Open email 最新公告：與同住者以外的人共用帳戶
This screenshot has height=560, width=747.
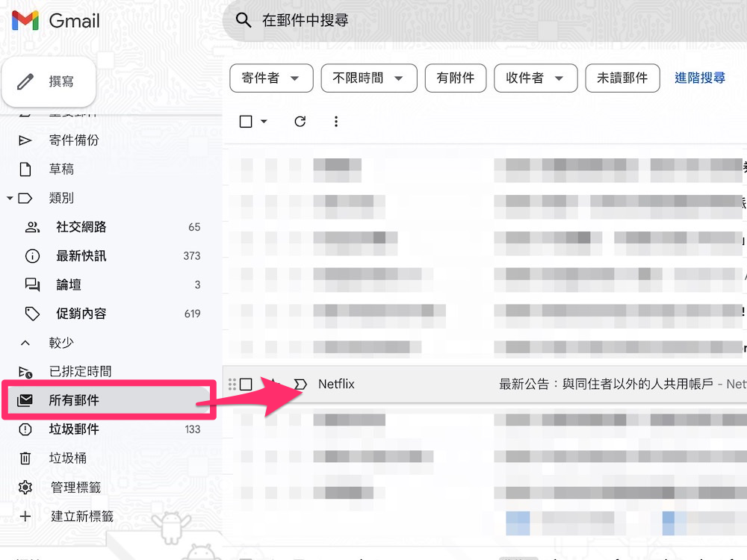606,385
